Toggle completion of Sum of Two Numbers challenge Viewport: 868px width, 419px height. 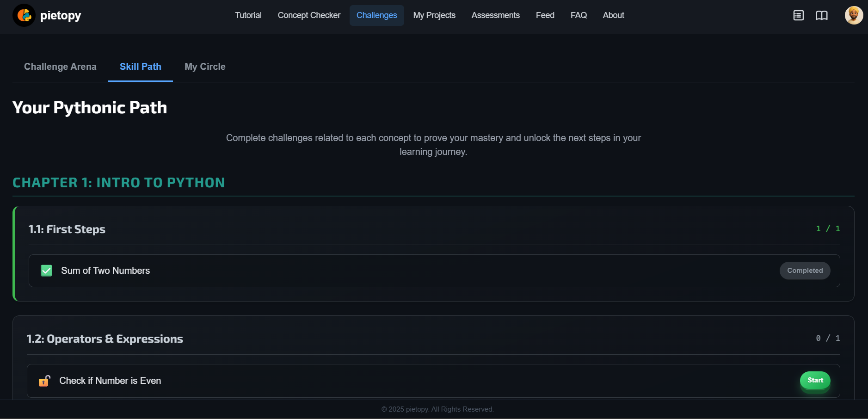[x=46, y=271]
